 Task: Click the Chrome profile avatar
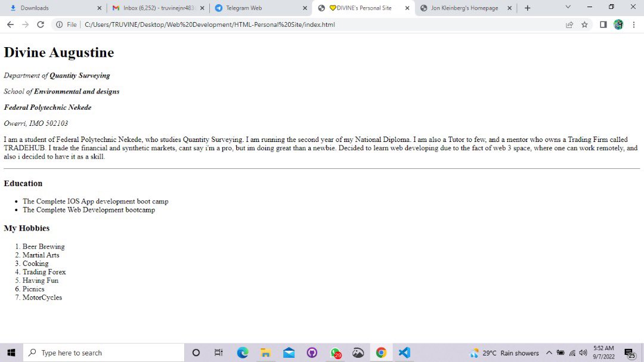pos(619,25)
